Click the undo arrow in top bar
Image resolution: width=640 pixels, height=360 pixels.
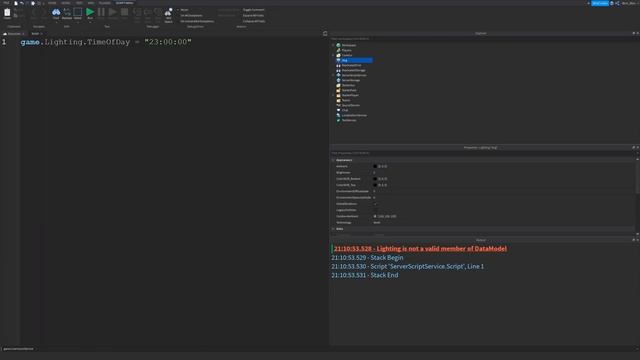click(22, 3)
